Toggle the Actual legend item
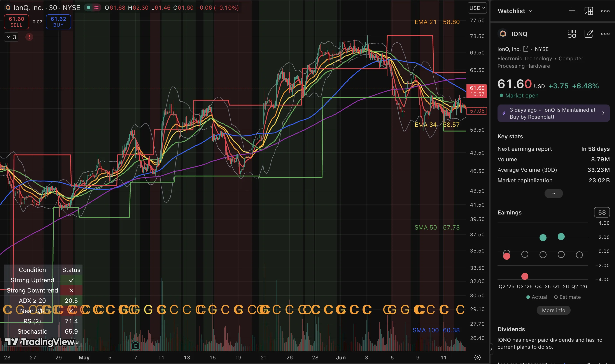615x364 pixels. [537, 297]
